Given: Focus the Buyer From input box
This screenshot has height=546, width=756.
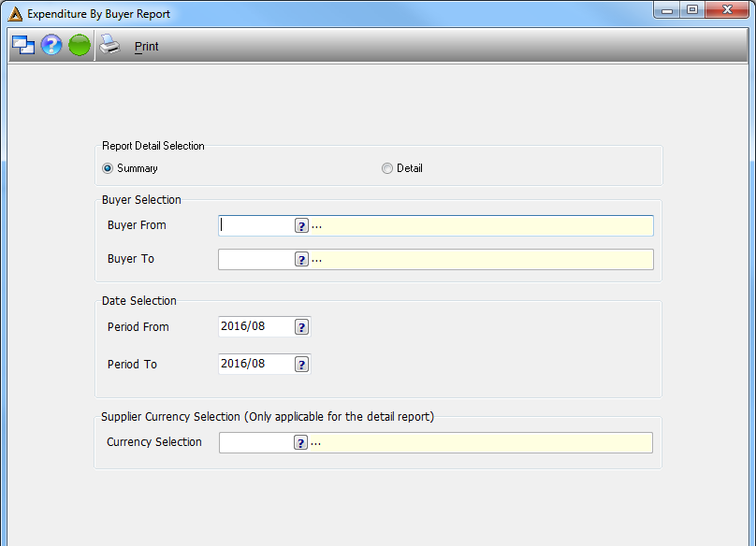Looking at the screenshot, I should 256,225.
